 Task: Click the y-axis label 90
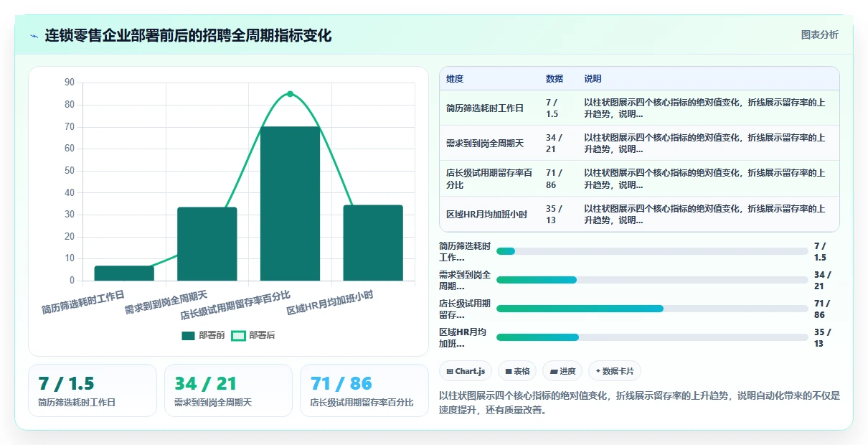pyautogui.click(x=70, y=83)
